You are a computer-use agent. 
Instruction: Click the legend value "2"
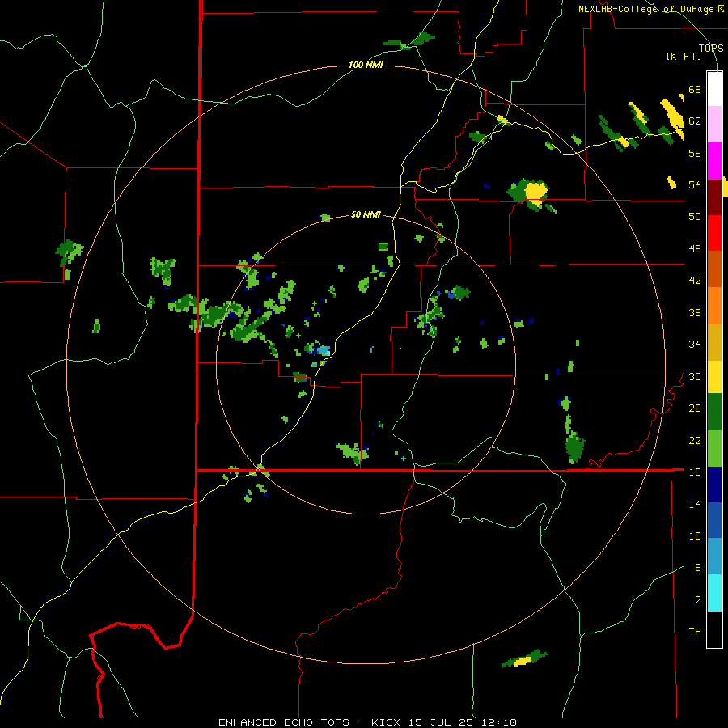[697, 600]
